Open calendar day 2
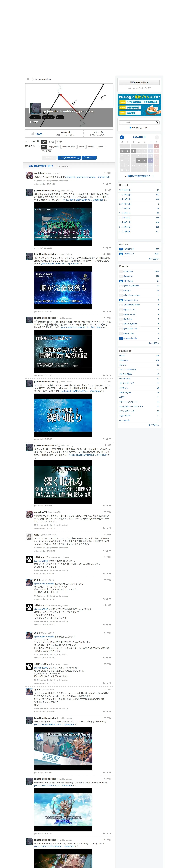Image resolution: width=186 pixels, height=868 pixels. click(122, 151)
